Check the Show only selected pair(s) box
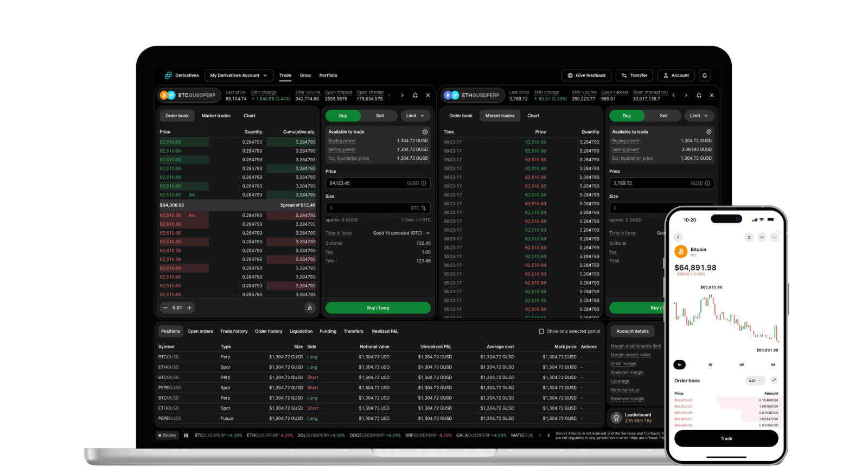Screen dimensions: 868x467 tap(541, 331)
